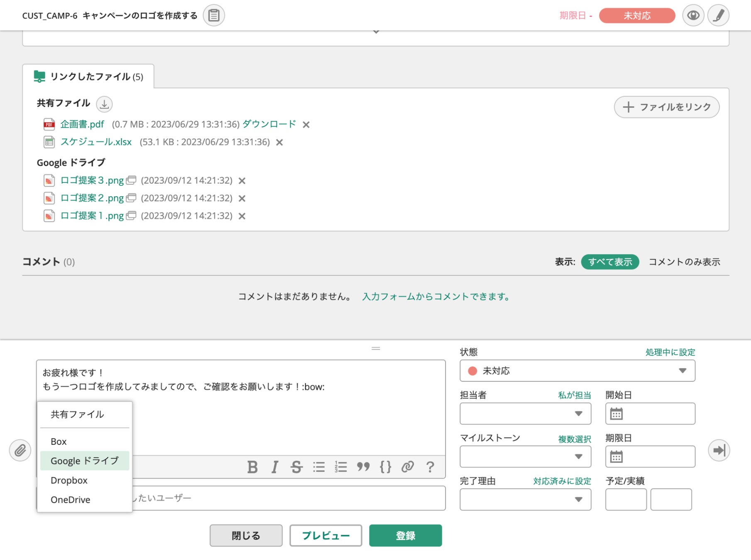
Task: Click the 閉じる button
Action: pos(246,536)
